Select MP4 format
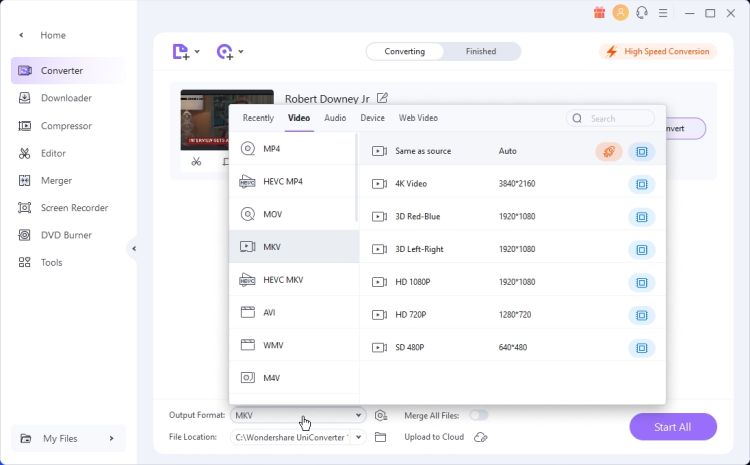Screen dimensions: 750x465 click(294, 149)
